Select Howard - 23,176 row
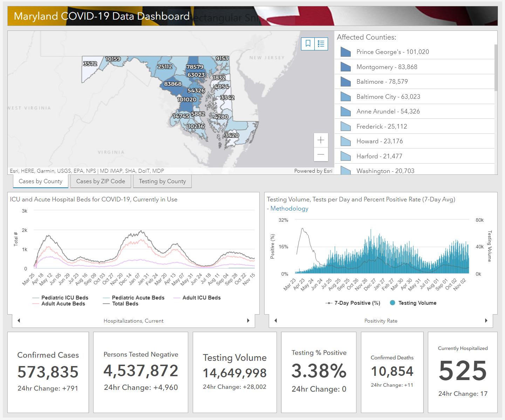 pyautogui.click(x=415, y=141)
